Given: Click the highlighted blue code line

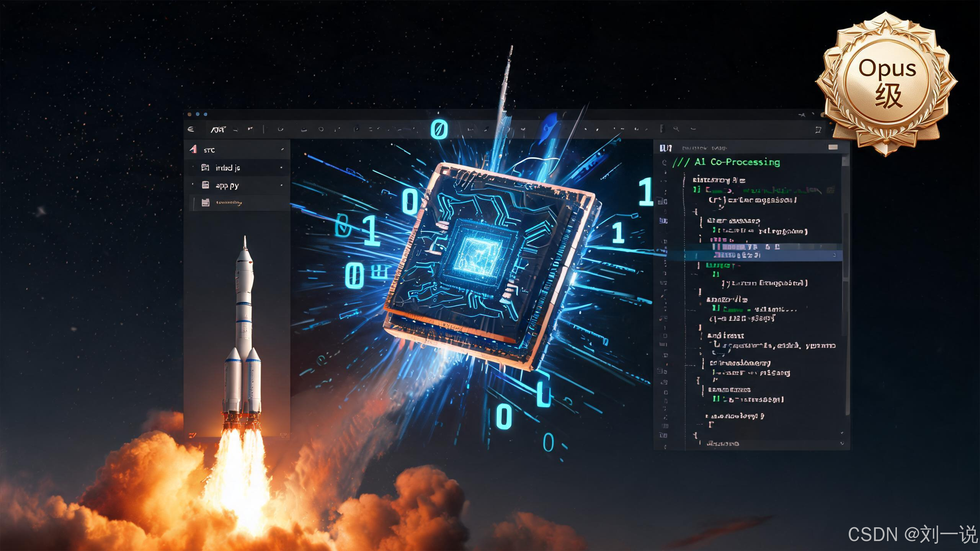Looking at the screenshot, I should click(763, 255).
